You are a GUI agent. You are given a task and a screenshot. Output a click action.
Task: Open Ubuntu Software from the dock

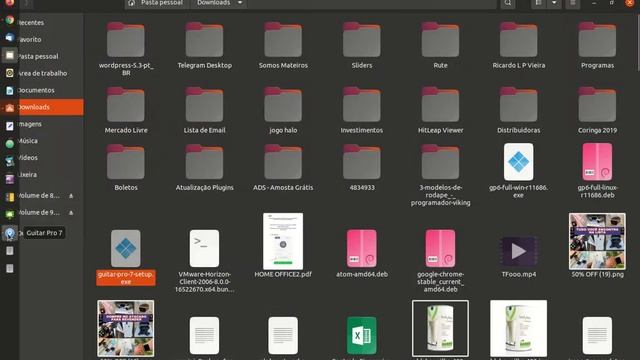(x=9, y=108)
